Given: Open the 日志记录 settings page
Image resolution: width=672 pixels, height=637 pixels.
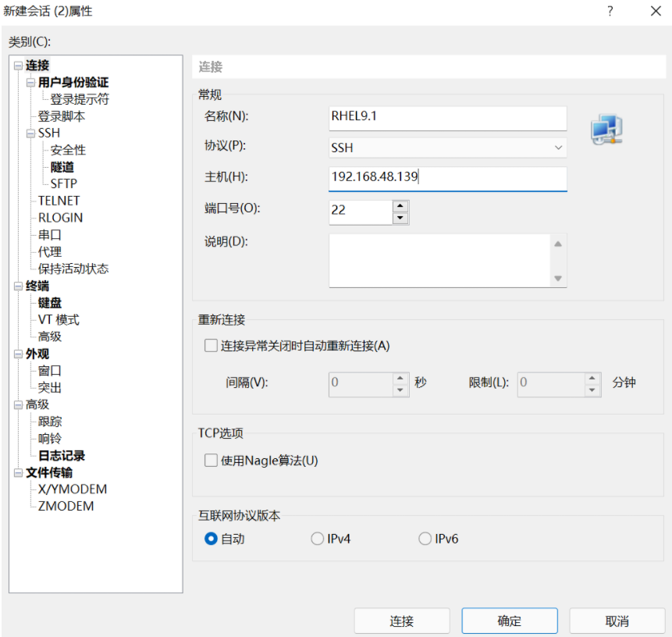Looking at the screenshot, I should tap(62, 455).
